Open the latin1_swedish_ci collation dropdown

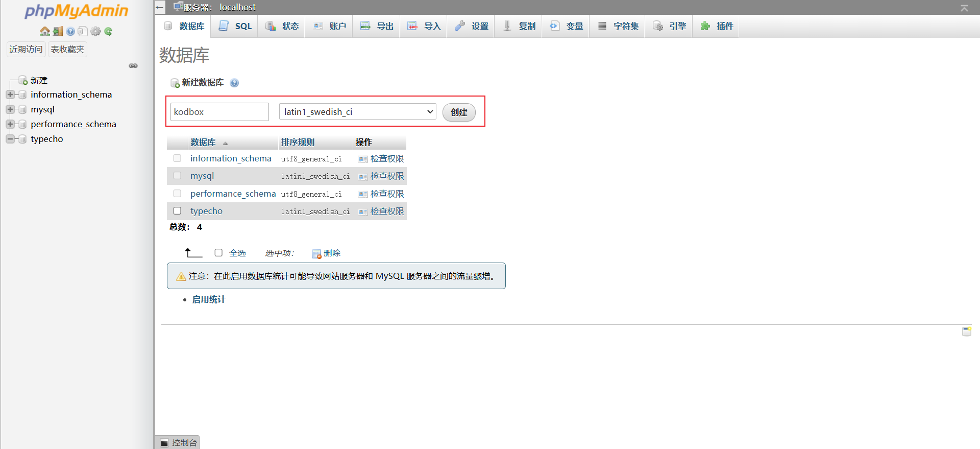point(357,112)
